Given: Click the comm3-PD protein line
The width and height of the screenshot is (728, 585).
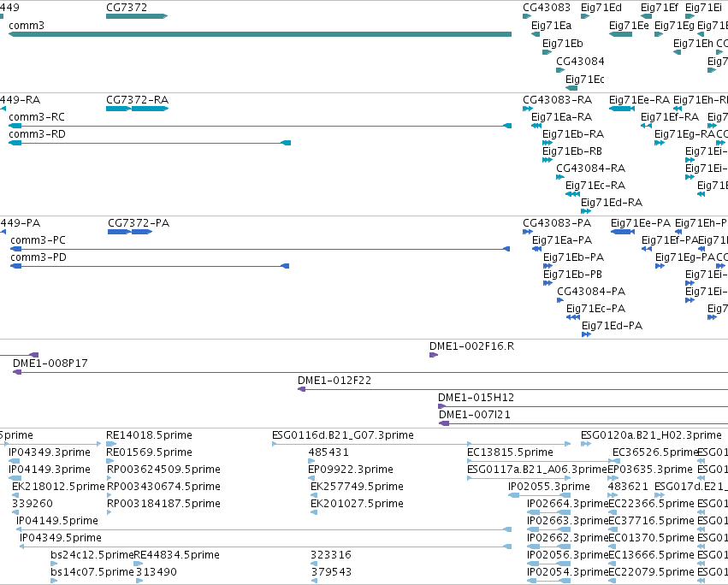Looking at the screenshot, I should [150, 266].
